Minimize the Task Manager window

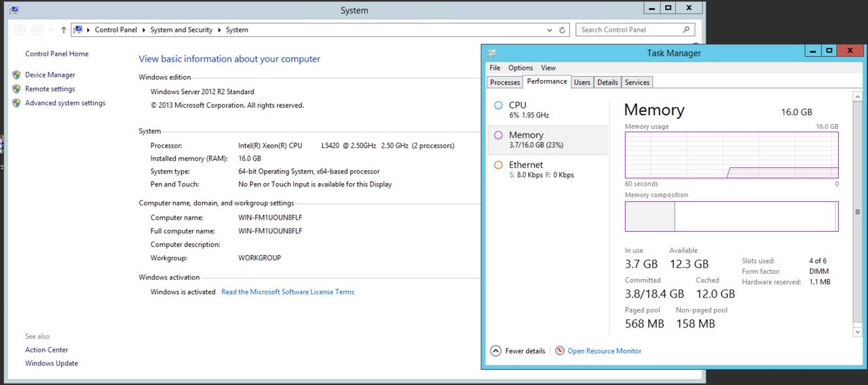(x=813, y=51)
